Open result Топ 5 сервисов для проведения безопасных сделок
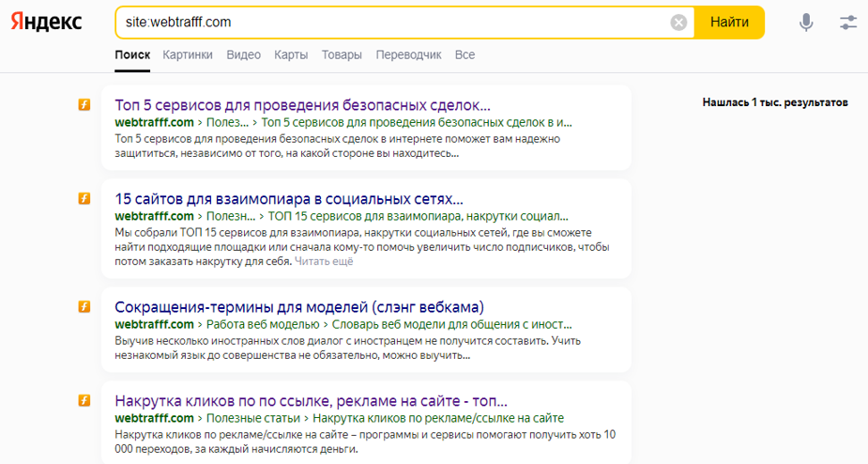The height and width of the screenshot is (464, 868). 302,105
